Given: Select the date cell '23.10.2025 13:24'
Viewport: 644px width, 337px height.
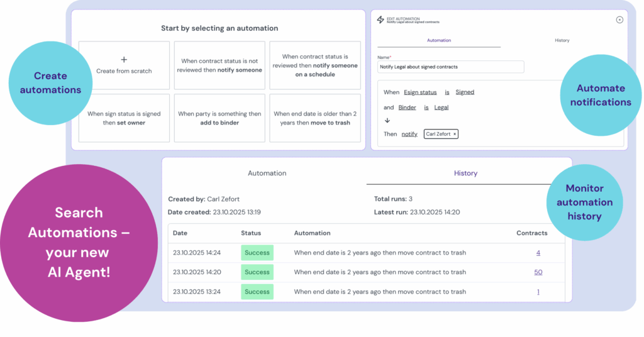Looking at the screenshot, I should pyautogui.click(x=197, y=292).
